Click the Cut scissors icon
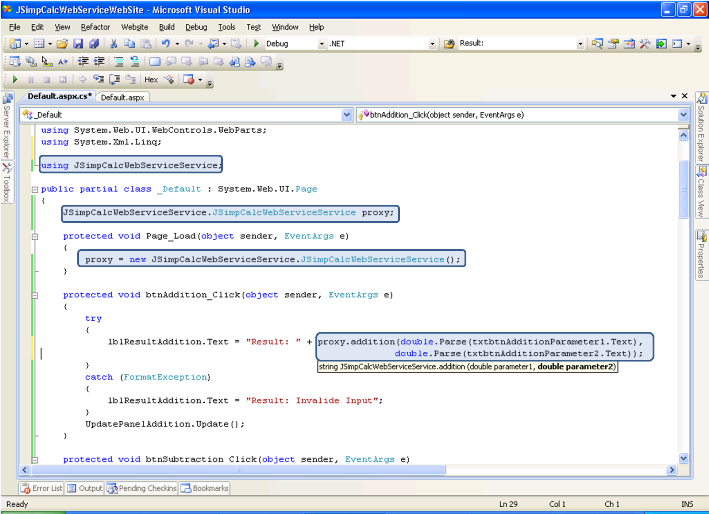 point(114,44)
